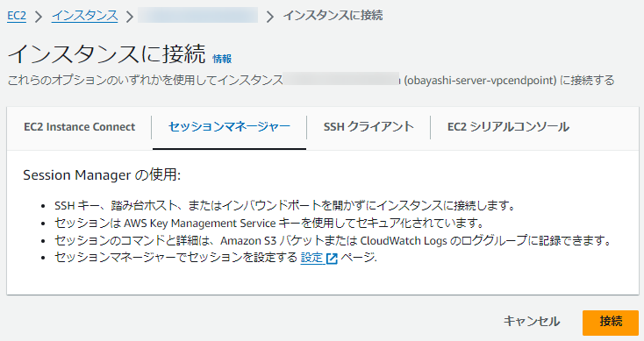Click the external link icon beside 設定

pos(332,258)
